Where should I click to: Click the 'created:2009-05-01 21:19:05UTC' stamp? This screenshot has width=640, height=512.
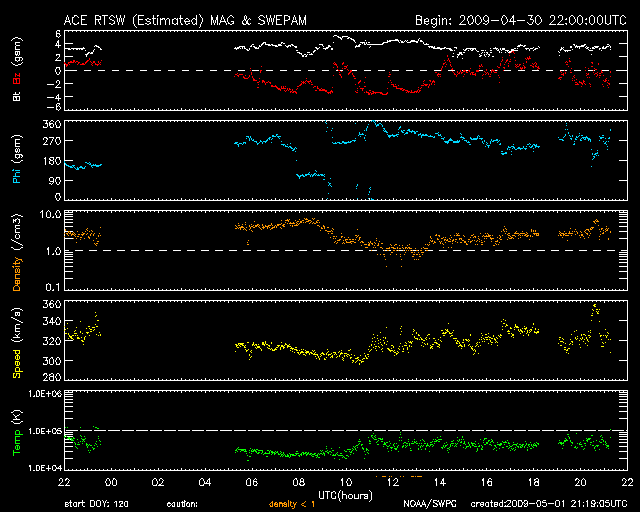(549, 504)
